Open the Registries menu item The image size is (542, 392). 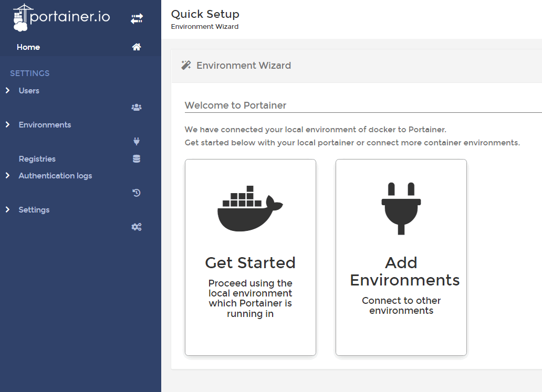point(37,159)
